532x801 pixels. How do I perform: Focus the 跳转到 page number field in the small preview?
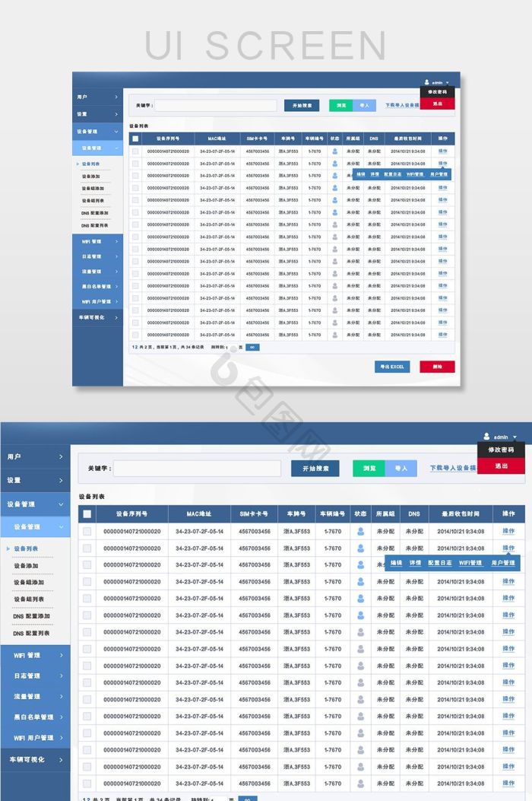pos(232,348)
